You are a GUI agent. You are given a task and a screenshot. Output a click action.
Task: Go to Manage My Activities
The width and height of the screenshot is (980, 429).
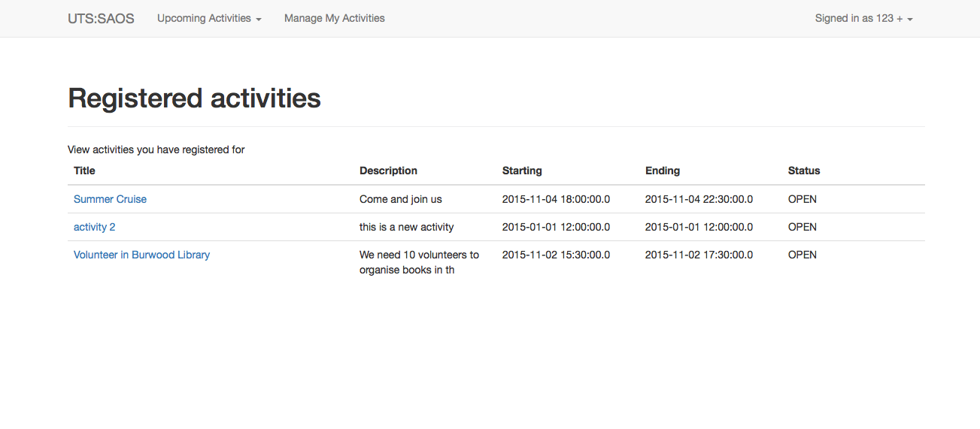(x=335, y=19)
